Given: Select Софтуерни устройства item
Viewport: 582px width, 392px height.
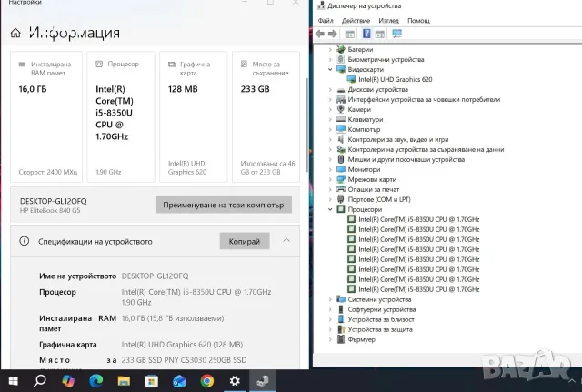Looking at the screenshot, I should (382, 309).
